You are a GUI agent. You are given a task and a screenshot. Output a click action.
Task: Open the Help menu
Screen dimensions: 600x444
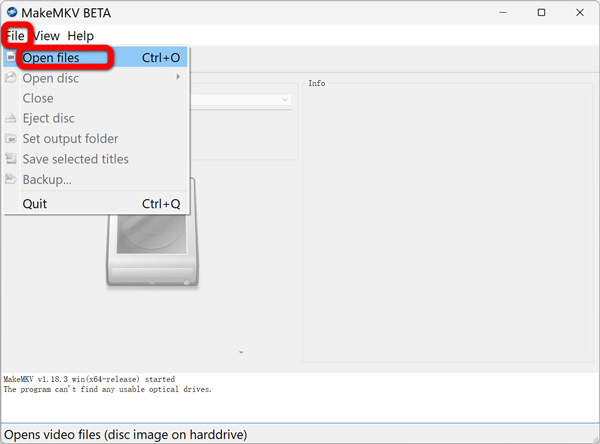[x=80, y=36]
